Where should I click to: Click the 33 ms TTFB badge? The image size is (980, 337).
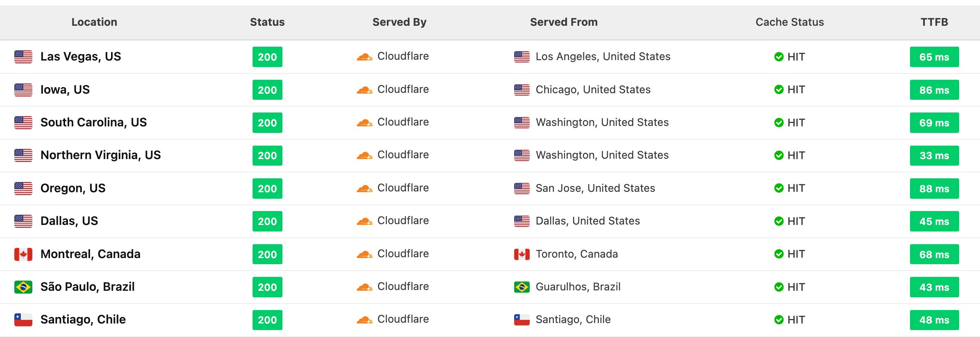click(x=934, y=155)
